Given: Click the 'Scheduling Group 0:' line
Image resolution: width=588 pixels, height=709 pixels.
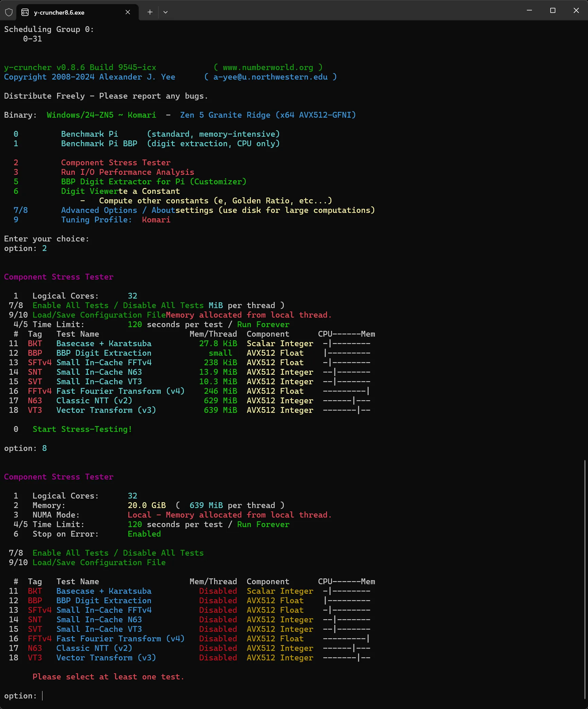Looking at the screenshot, I should tap(49, 29).
